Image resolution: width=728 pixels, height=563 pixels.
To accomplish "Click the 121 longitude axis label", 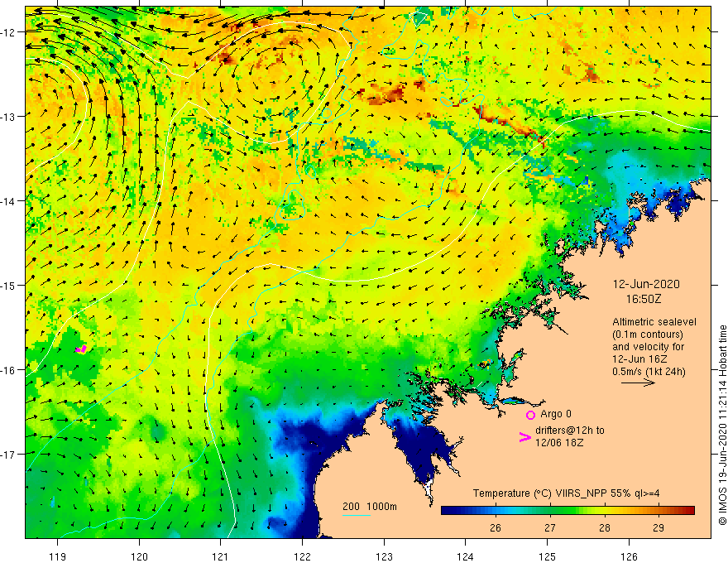I will [x=221, y=556].
